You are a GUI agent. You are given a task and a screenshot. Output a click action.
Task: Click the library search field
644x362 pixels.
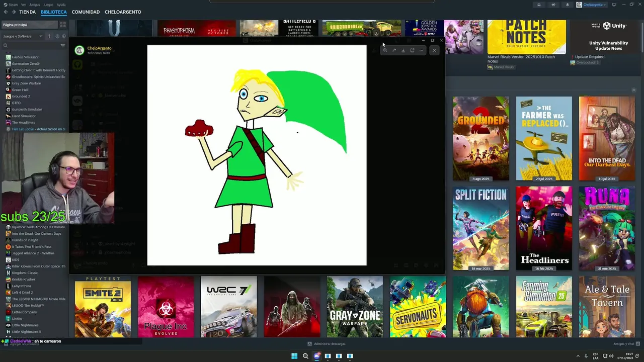coord(31,46)
